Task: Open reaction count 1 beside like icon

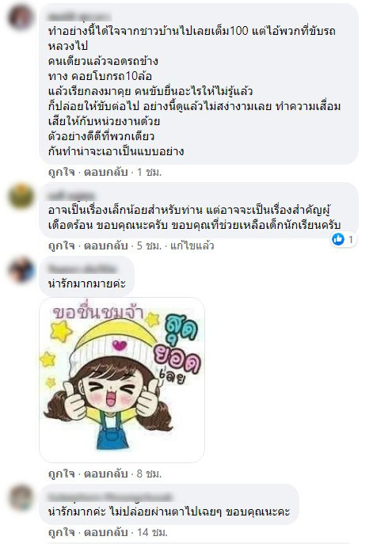Action: pos(350,239)
